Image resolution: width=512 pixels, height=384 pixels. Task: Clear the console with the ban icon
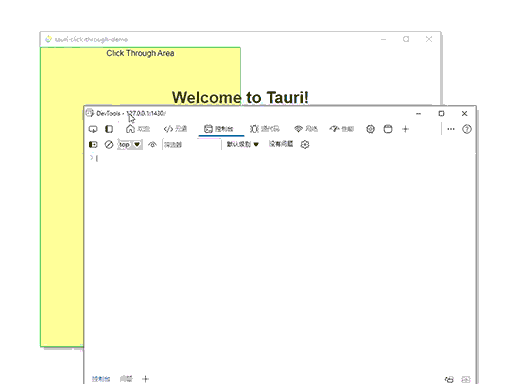[109, 144]
